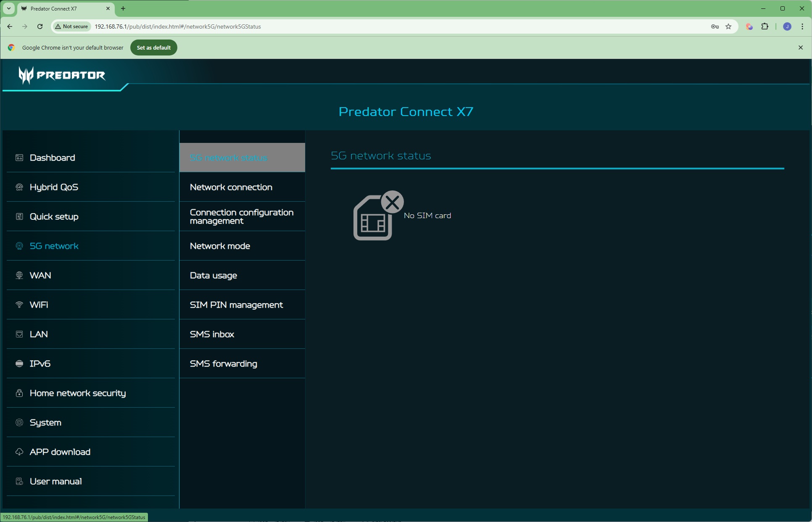Click the WiFi signal icon in sidebar
This screenshot has width=812, height=522.
pyautogui.click(x=19, y=305)
